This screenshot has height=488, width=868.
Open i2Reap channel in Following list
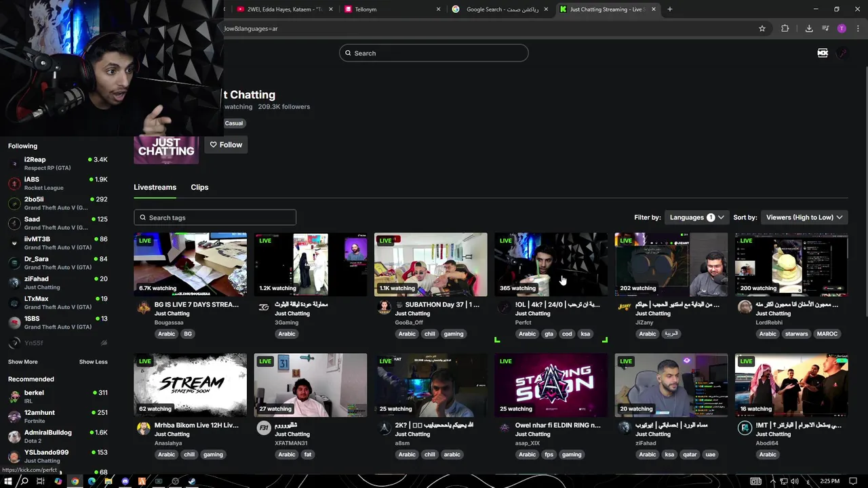point(57,163)
